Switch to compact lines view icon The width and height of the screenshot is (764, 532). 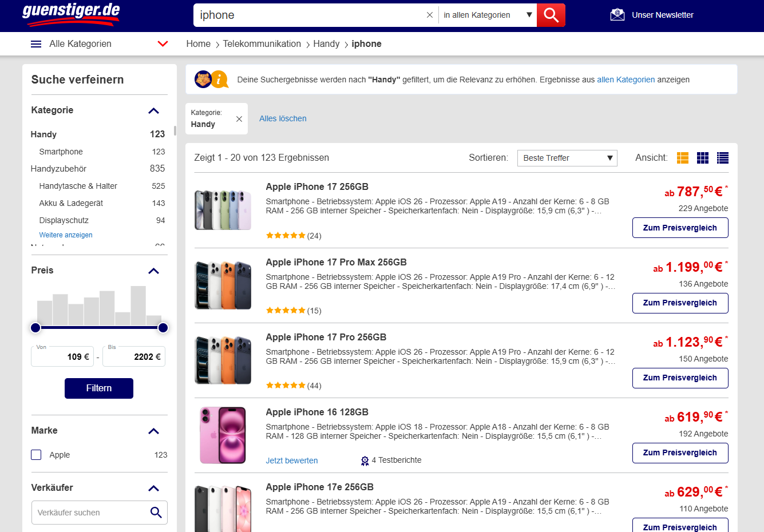click(x=723, y=158)
